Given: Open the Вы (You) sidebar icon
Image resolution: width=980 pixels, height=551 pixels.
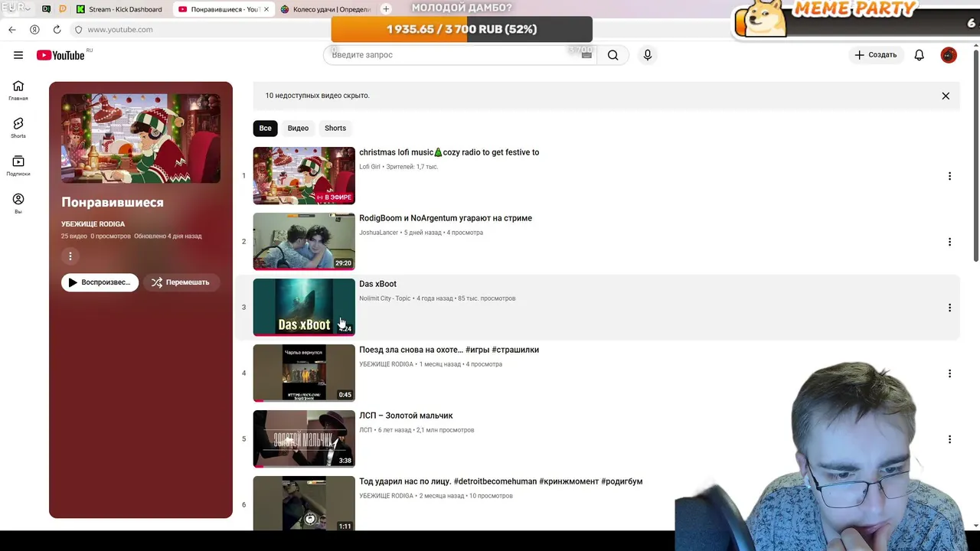Looking at the screenshot, I should [x=18, y=203].
